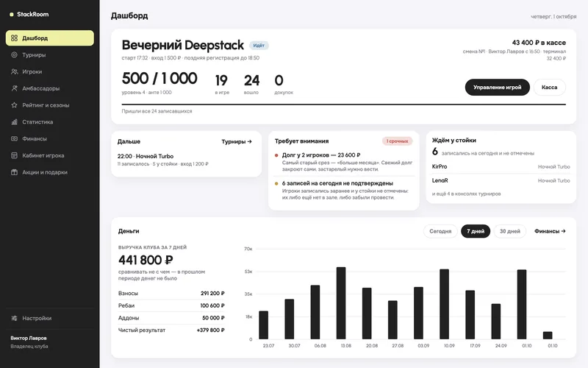Click the Вечерний Deepstack title

coord(182,45)
